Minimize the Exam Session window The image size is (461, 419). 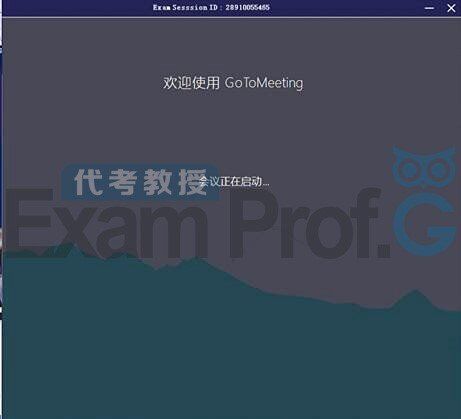[x=429, y=8]
